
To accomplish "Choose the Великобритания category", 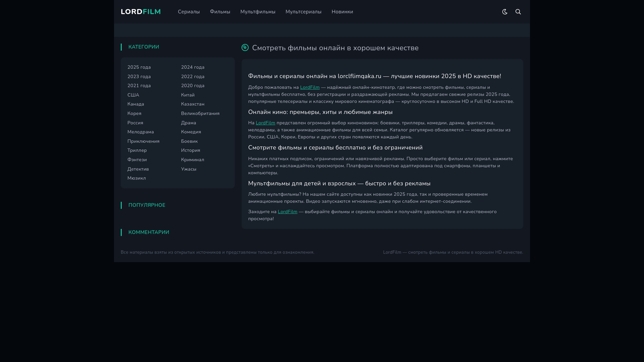I will pos(200,114).
